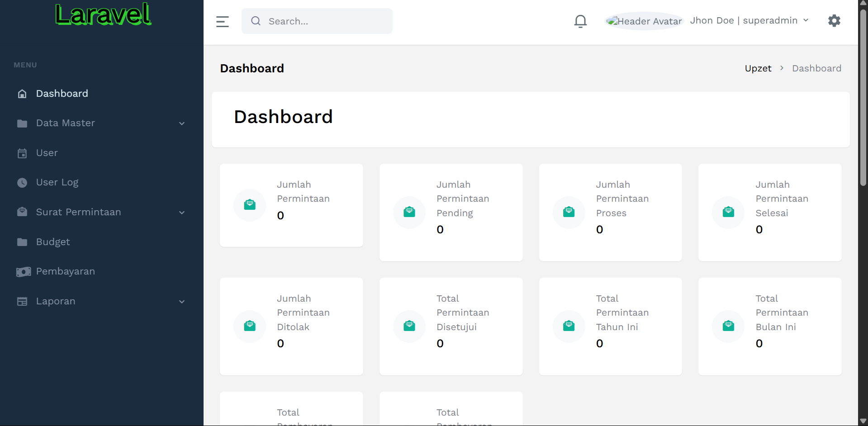
Task: Click the Total Permintaan Bulan Ini icon
Action: (x=728, y=326)
